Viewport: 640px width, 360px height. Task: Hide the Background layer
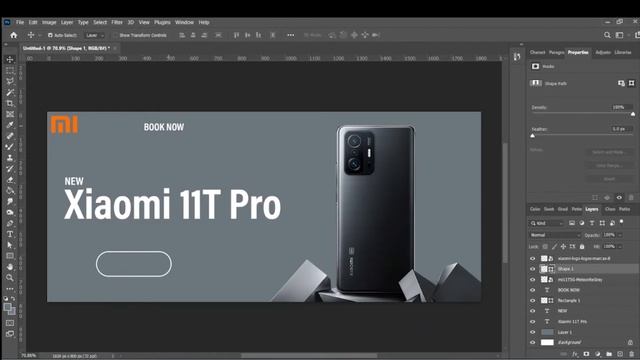click(x=532, y=342)
